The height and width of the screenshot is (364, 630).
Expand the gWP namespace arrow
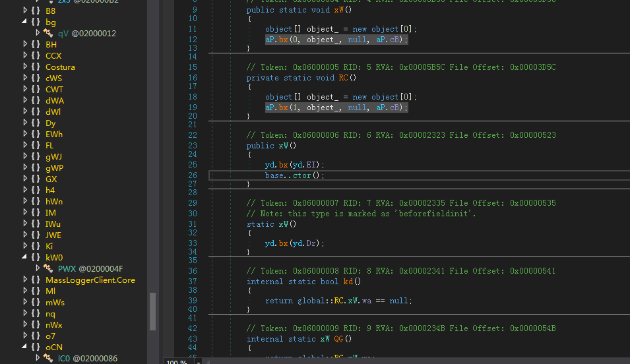[25, 167]
